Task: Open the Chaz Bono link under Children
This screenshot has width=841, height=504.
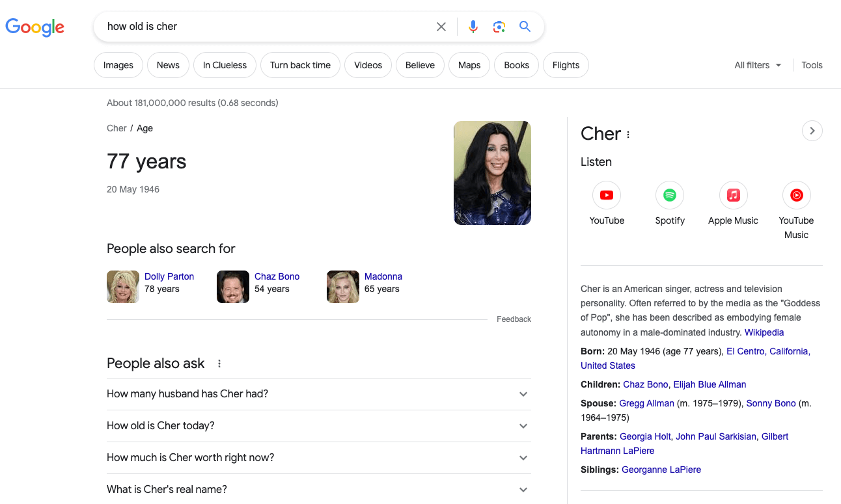Action: coord(645,384)
